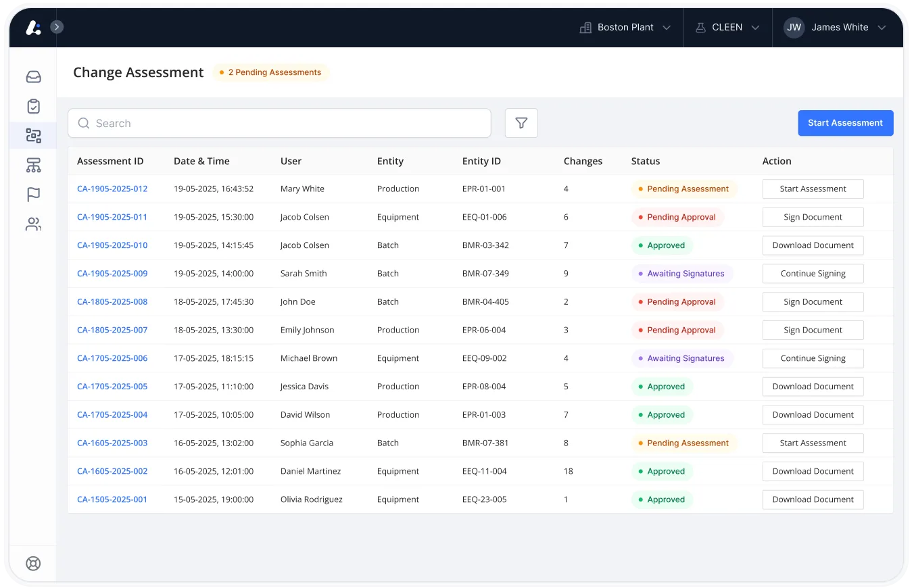Image resolution: width=914 pixels, height=588 pixels.
Task: Open the hierarchy structure sidebar icon
Action: coord(33,165)
